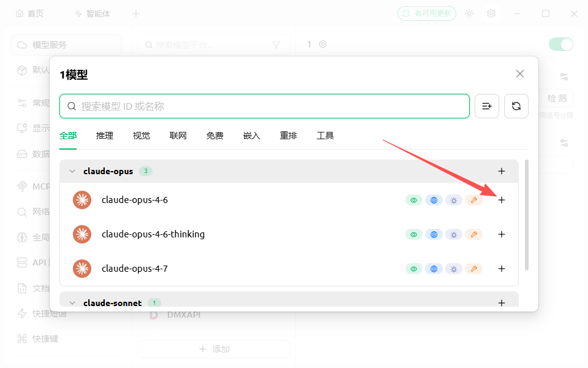
Task: Add the claude-opus-4-6 model
Action: 502,200
